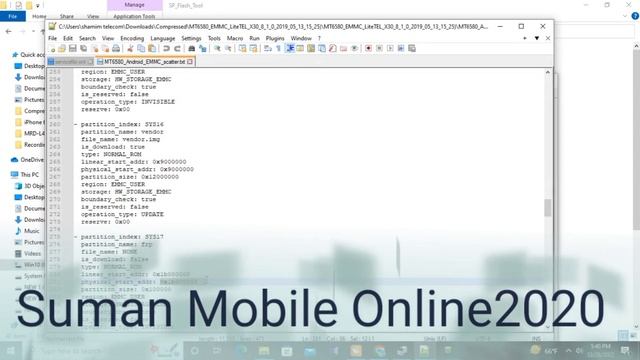Viewport: 640px width, 360px height.
Task: Create a new document in Notepad++ toolbar
Action: [x=52, y=49]
